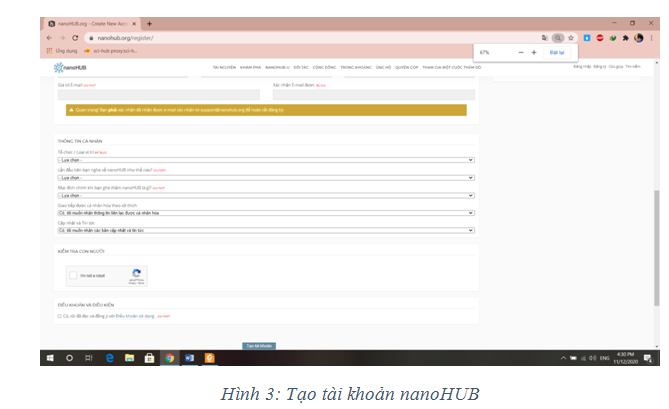Expand the "Tổ chức / Loại vị trí" dropdown

(x=265, y=159)
